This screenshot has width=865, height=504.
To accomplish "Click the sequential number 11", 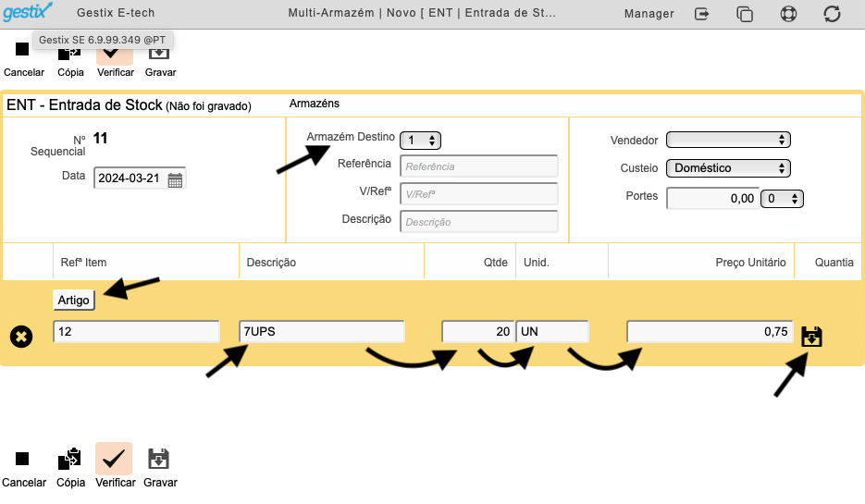I will point(101,139).
